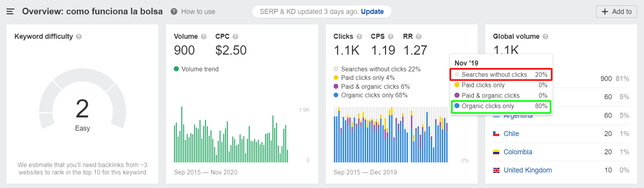Click the Global volume help icon

545,36
